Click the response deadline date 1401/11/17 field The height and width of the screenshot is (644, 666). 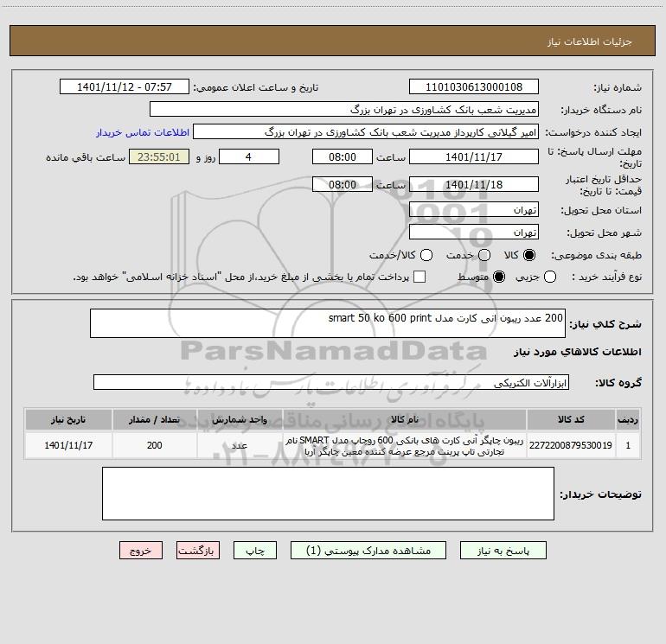(x=474, y=156)
